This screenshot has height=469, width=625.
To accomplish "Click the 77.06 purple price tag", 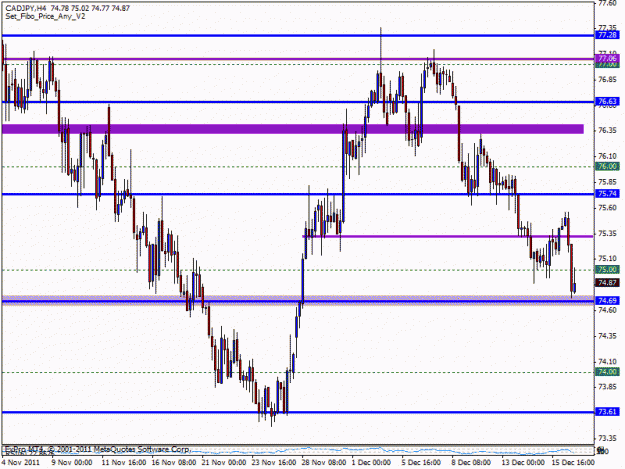I will pos(607,59).
